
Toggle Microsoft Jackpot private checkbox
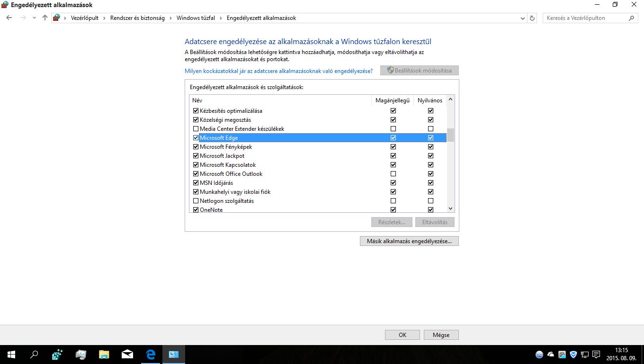tap(393, 156)
